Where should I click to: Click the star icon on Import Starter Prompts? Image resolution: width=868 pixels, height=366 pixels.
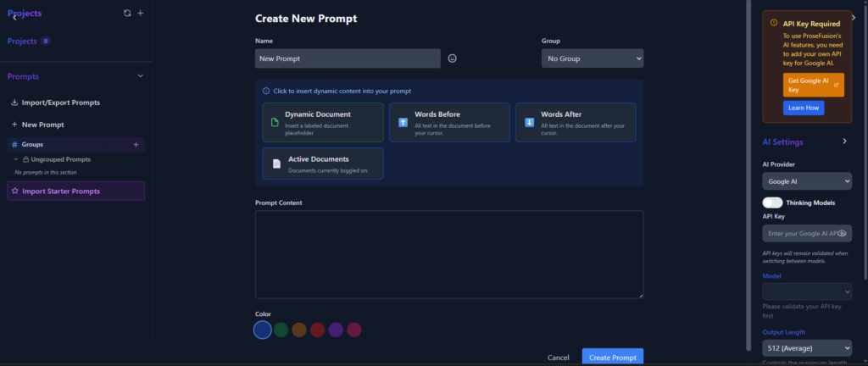pos(15,191)
